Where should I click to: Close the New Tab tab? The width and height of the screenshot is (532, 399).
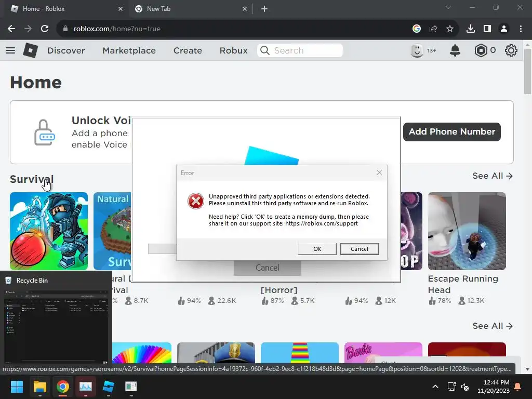pos(245,9)
